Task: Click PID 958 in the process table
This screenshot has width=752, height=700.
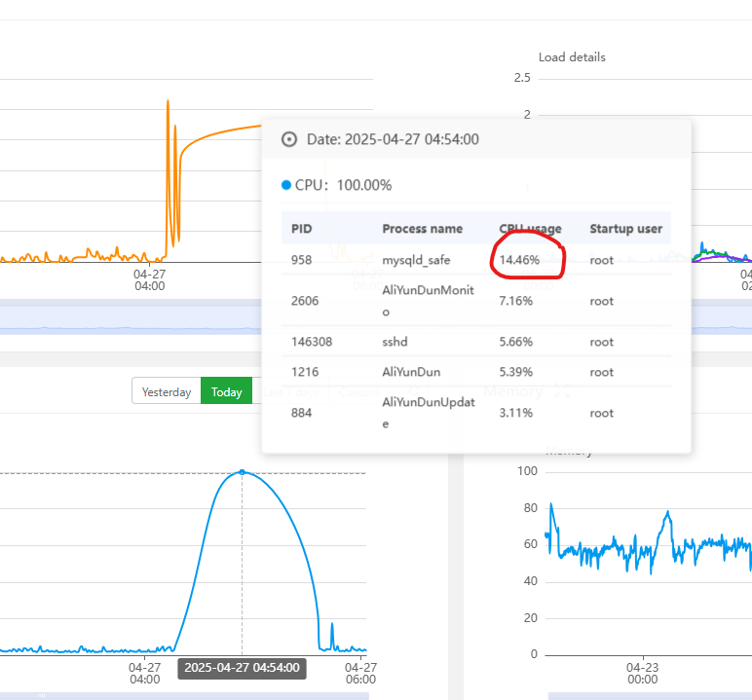Action: click(302, 260)
